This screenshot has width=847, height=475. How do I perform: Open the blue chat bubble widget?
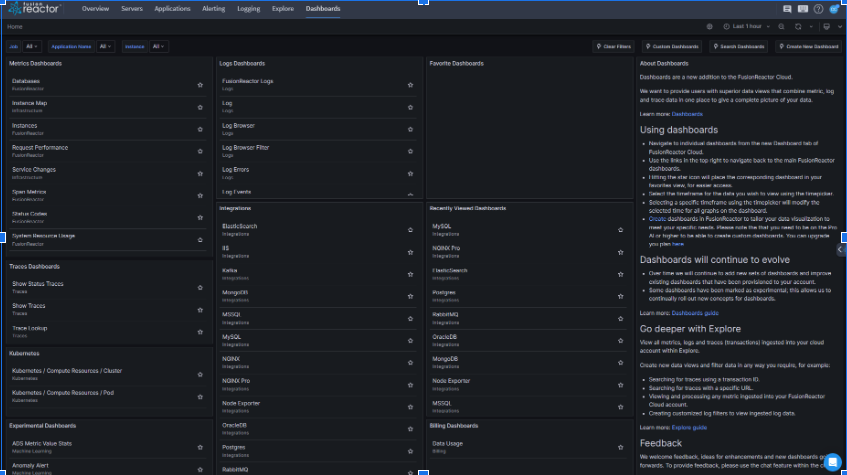[x=832, y=461]
